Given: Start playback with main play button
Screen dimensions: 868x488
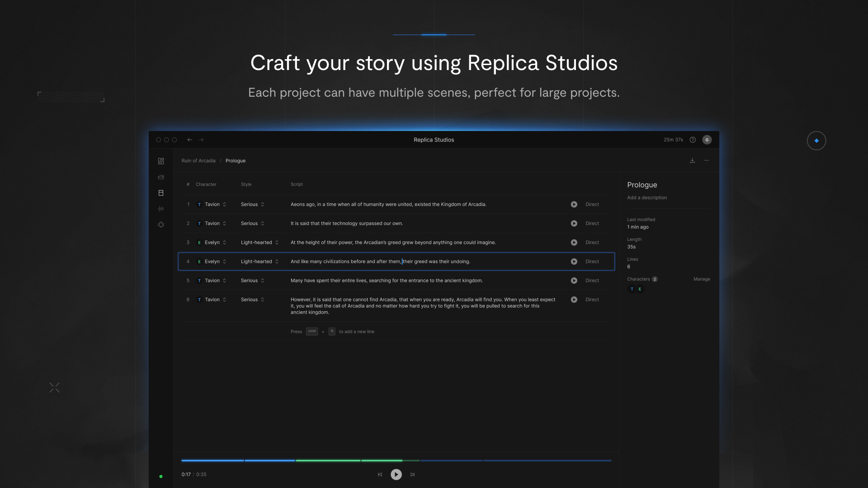Looking at the screenshot, I should (x=396, y=474).
